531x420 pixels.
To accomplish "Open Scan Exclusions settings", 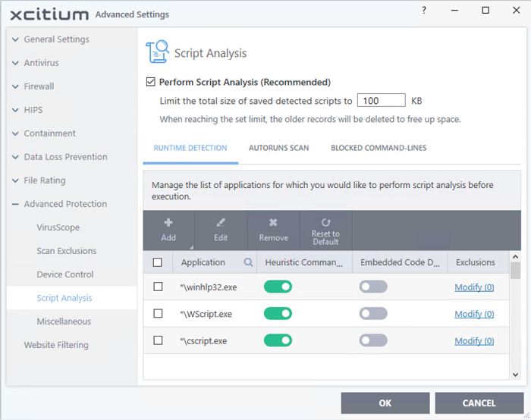I will [67, 251].
